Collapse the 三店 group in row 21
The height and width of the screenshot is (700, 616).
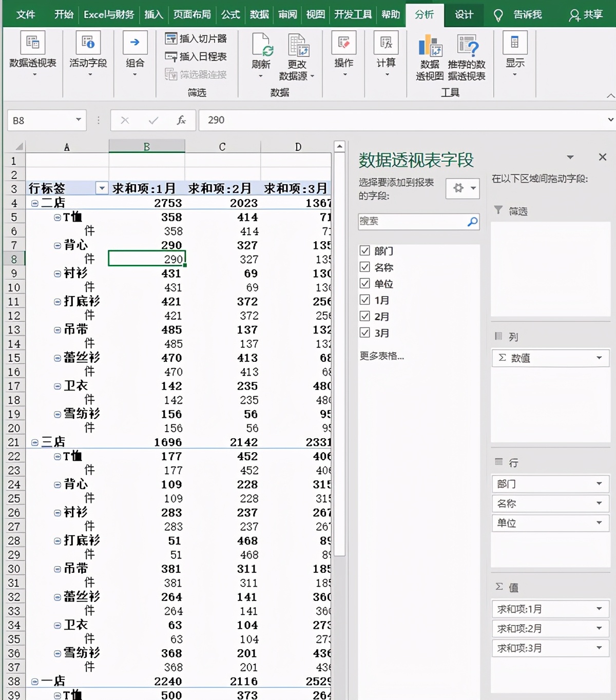tap(35, 442)
